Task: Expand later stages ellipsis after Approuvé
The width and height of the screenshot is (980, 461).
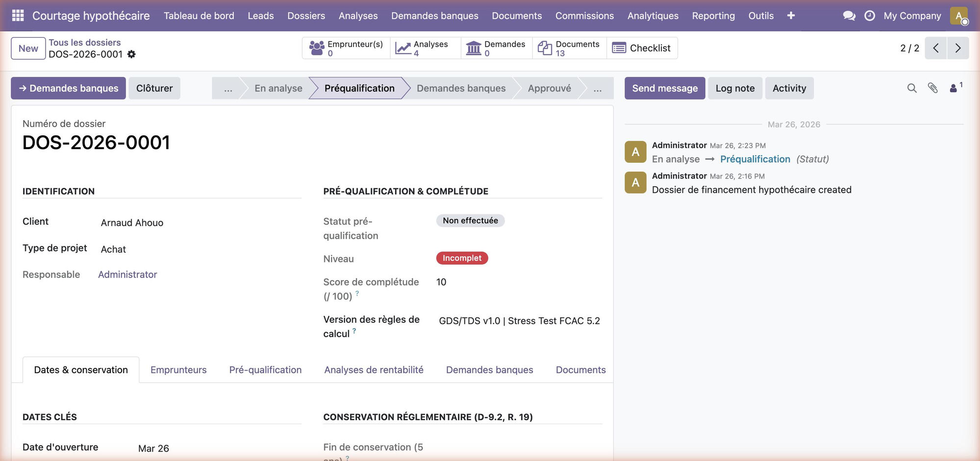Action: tap(597, 88)
